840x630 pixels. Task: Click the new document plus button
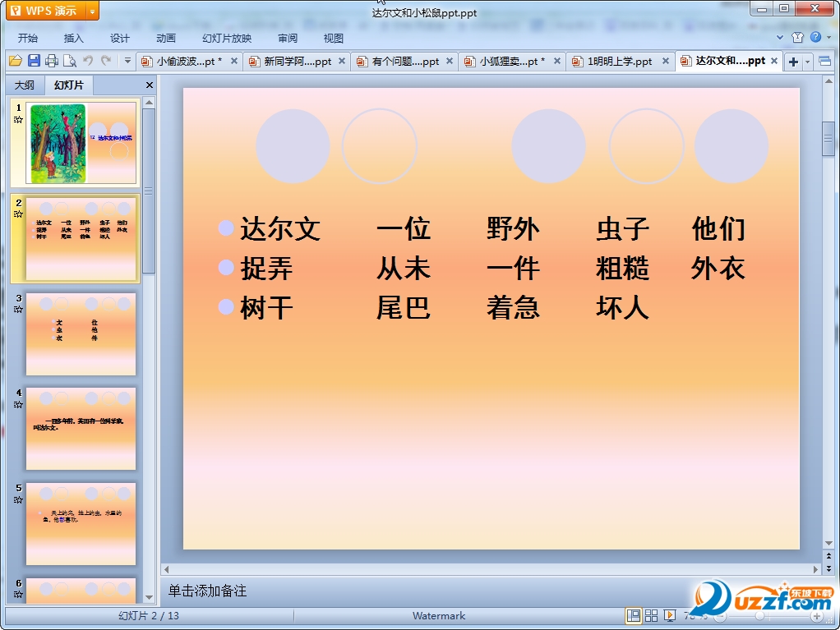[x=793, y=62]
